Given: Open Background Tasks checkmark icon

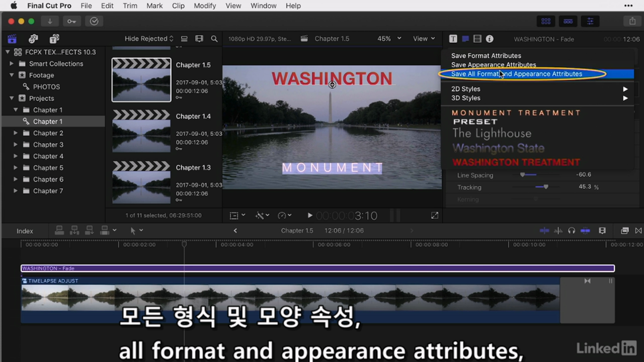Looking at the screenshot, I should click(94, 21).
